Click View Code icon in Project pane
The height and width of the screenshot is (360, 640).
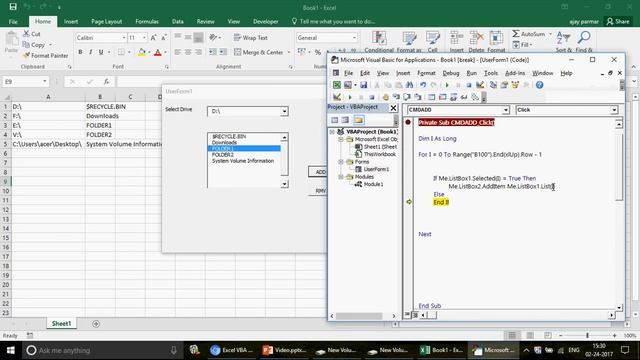point(335,120)
